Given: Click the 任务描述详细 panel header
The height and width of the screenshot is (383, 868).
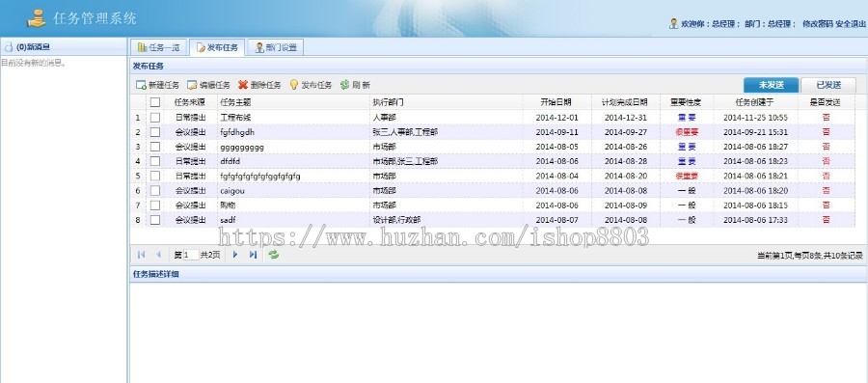Looking at the screenshot, I should (x=499, y=274).
